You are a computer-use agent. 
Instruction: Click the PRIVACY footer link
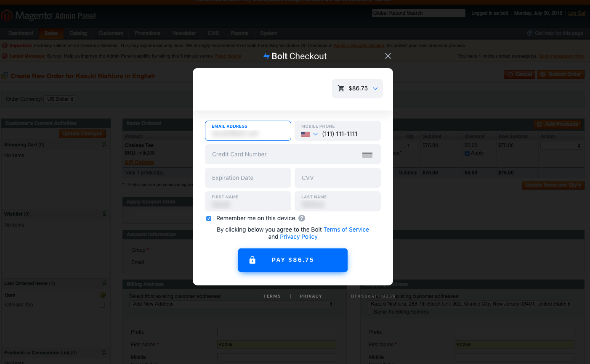tap(311, 296)
